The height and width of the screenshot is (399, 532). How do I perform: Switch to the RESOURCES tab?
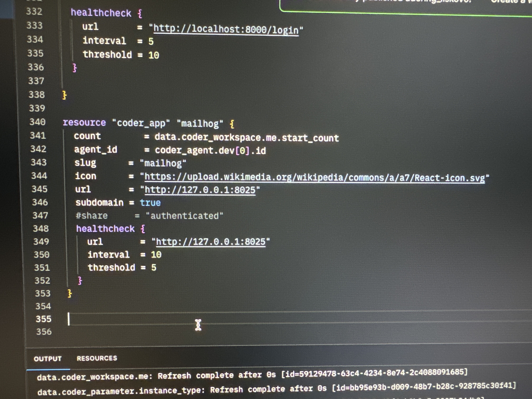click(97, 358)
